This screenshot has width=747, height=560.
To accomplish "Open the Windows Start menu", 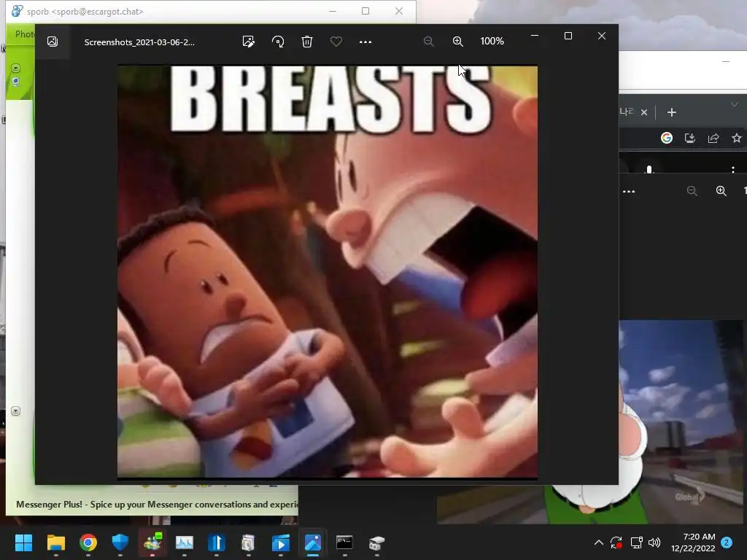I will point(23,542).
